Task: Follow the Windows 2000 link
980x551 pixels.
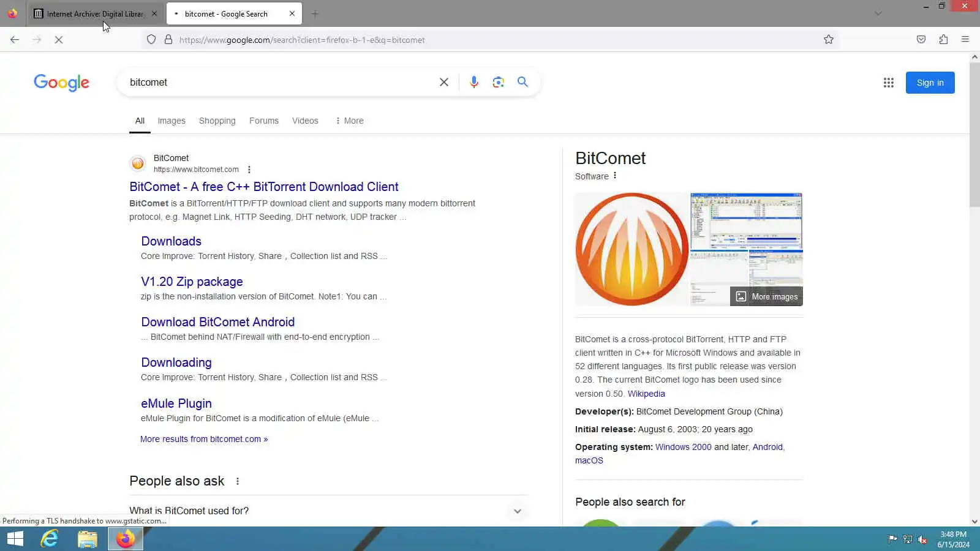Action: 684,447
